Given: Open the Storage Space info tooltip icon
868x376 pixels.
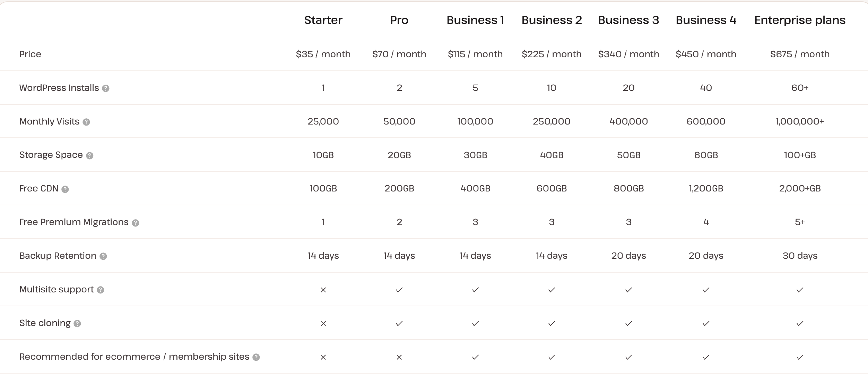Looking at the screenshot, I should coord(90,156).
